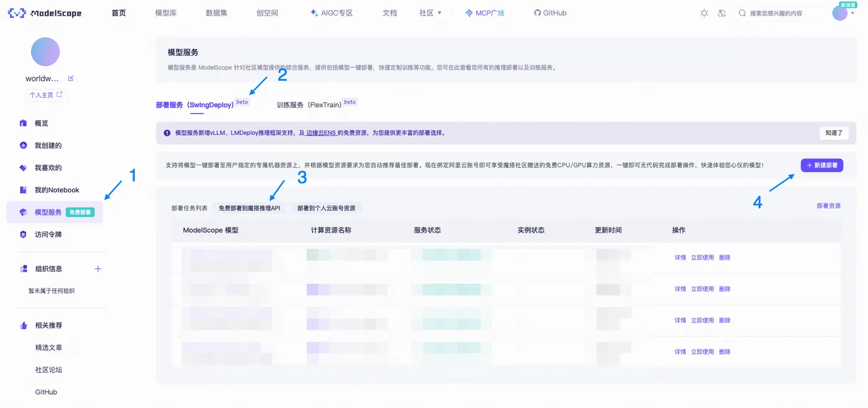Click 立即使用 in the fourth table row
Viewport: 868px width, 408px height.
coord(702,352)
